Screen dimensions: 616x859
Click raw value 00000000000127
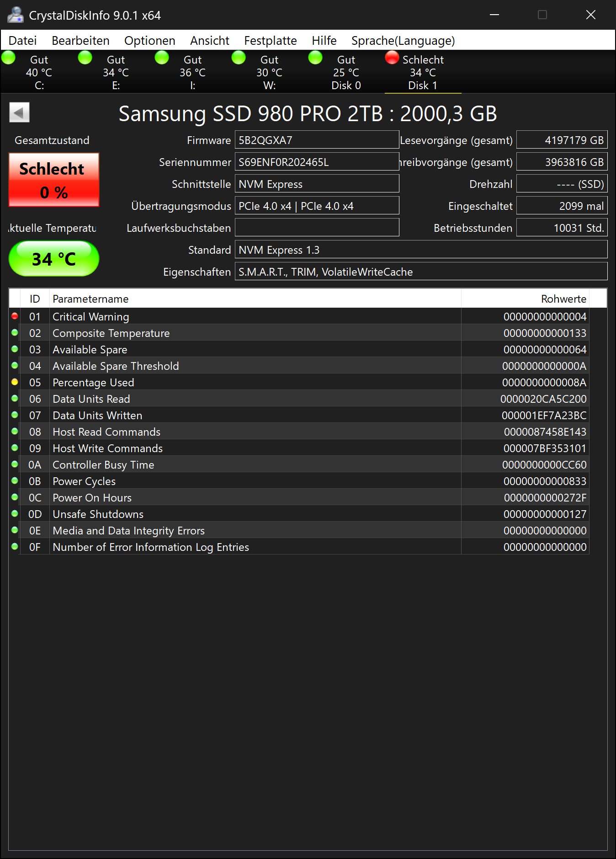pos(545,514)
